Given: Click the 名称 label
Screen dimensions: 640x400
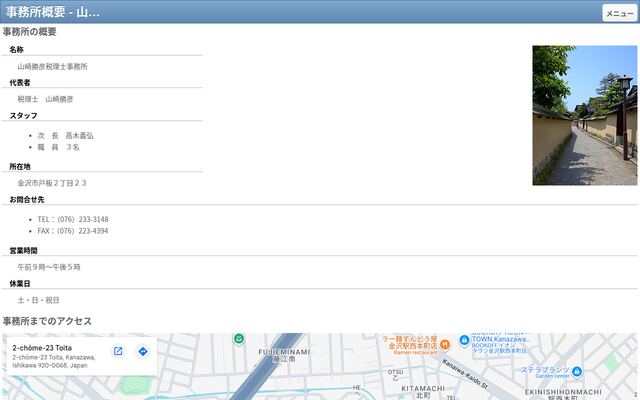Looking at the screenshot, I should tap(16, 49).
